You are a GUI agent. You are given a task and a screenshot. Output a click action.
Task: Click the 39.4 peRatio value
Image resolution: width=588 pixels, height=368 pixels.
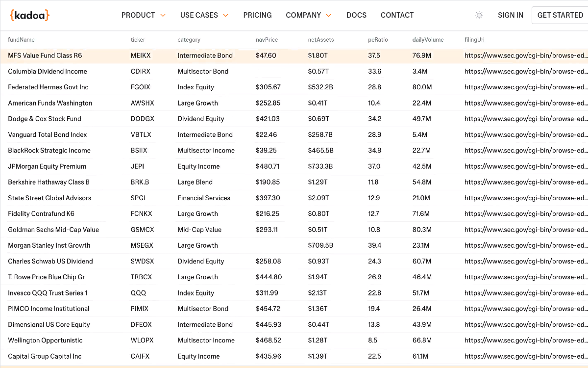(x=374, y=245)
